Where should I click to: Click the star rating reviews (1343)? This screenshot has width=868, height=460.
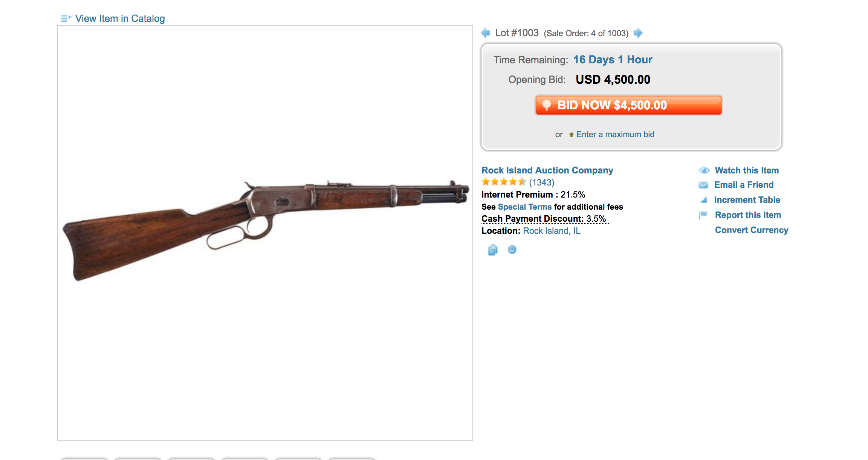coord(518,182)
